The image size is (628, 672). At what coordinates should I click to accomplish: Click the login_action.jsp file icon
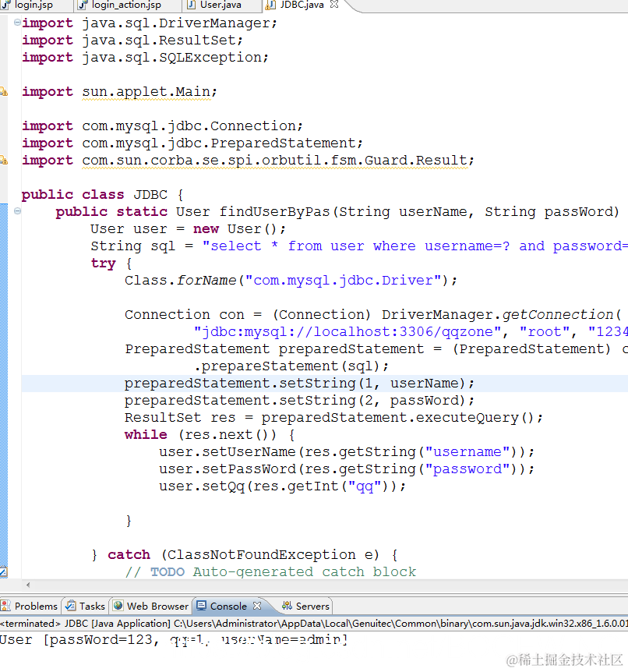coord(83,5)
